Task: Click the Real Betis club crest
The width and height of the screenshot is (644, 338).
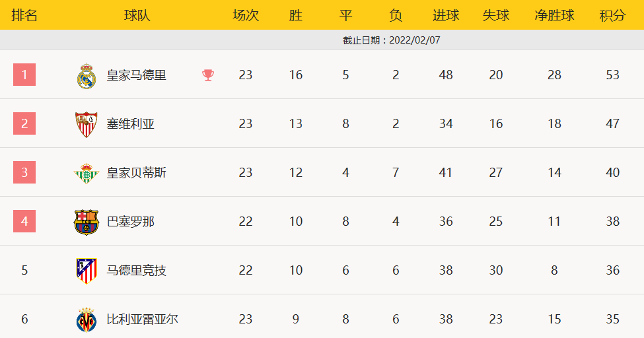Action: pos(87,173)
